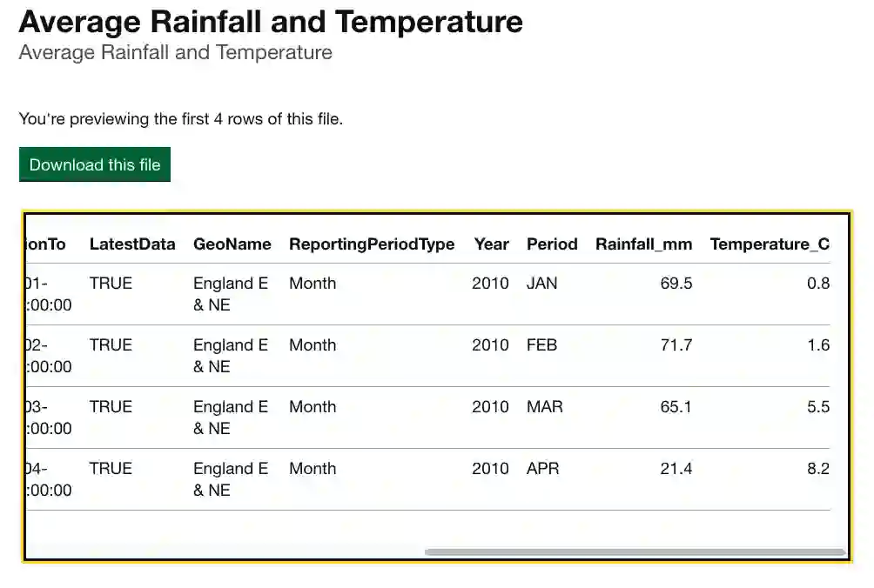Click the Temperature_C column header
The height and width of the screenshot is (588, 874).
tap(770, 244)
